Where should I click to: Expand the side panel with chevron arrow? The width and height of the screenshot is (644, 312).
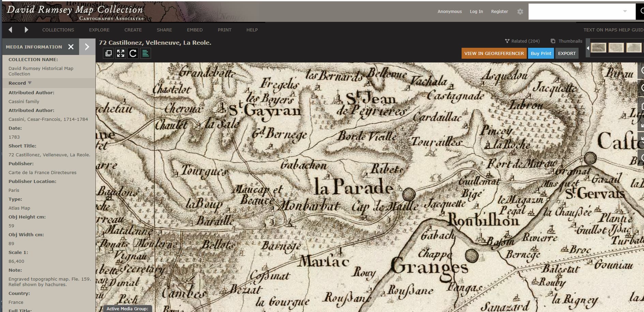point(87,47)
